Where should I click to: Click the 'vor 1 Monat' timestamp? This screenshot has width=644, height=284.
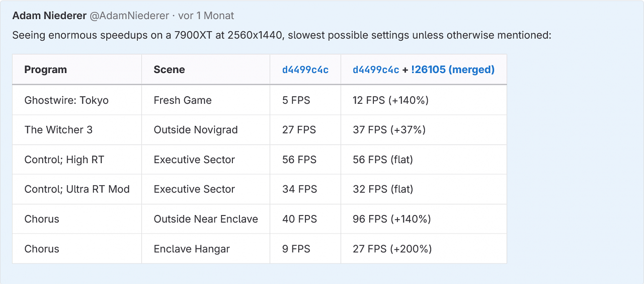[206, 16]
